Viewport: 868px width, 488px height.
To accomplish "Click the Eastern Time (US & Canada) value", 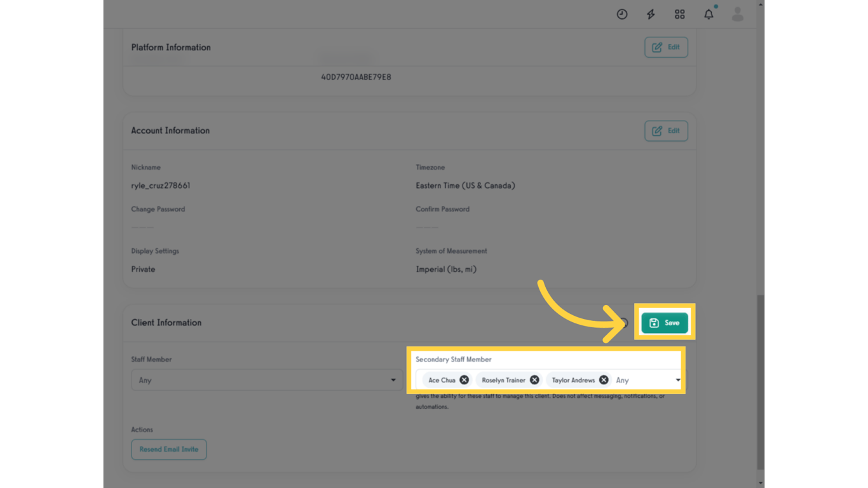I will coord(465,186).
